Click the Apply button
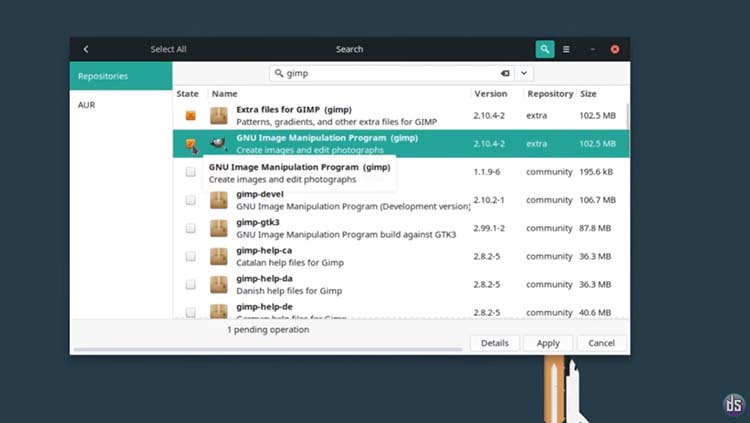The image size is (750, 423). tap(548, 343)
